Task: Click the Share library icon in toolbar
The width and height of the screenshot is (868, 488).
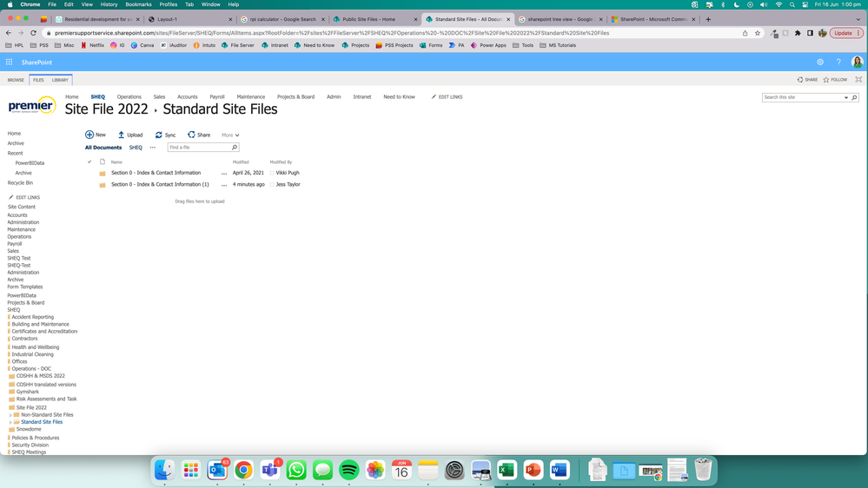Action: point(191,135)
